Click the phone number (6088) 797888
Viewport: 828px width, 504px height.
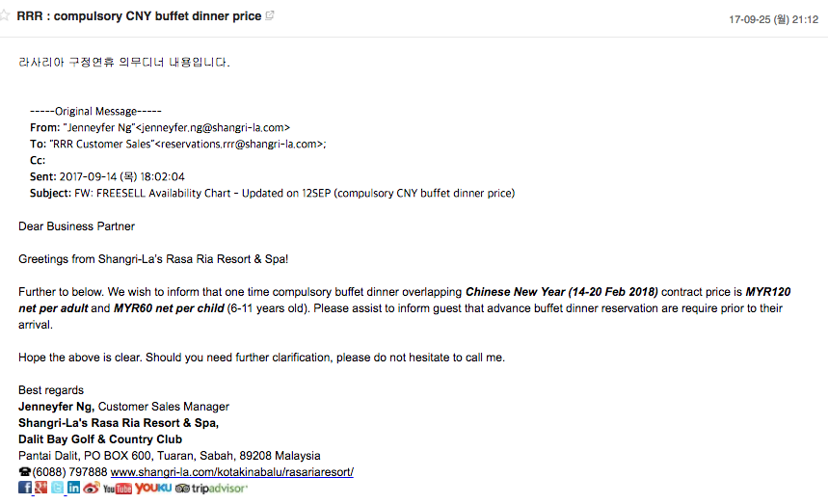[69, 472]
